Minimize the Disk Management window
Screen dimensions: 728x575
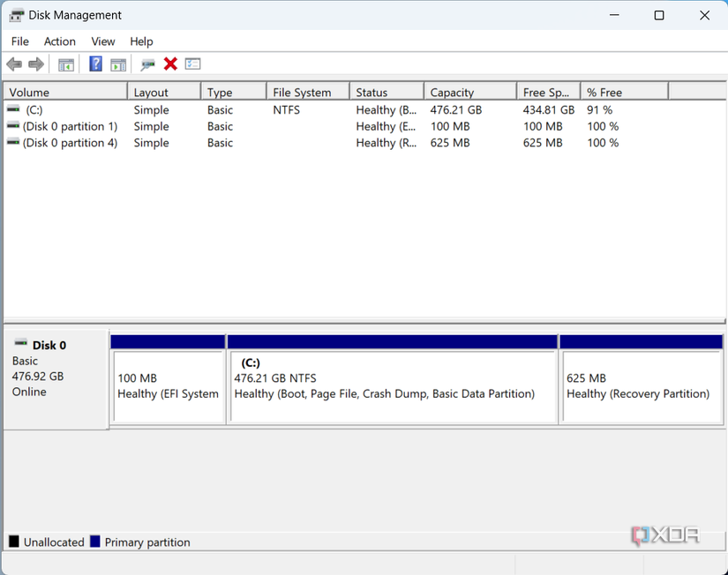click(x=614, y=15)
